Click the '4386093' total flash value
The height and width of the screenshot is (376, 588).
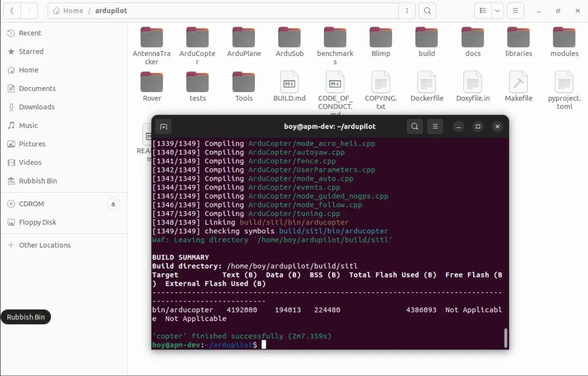421,310
